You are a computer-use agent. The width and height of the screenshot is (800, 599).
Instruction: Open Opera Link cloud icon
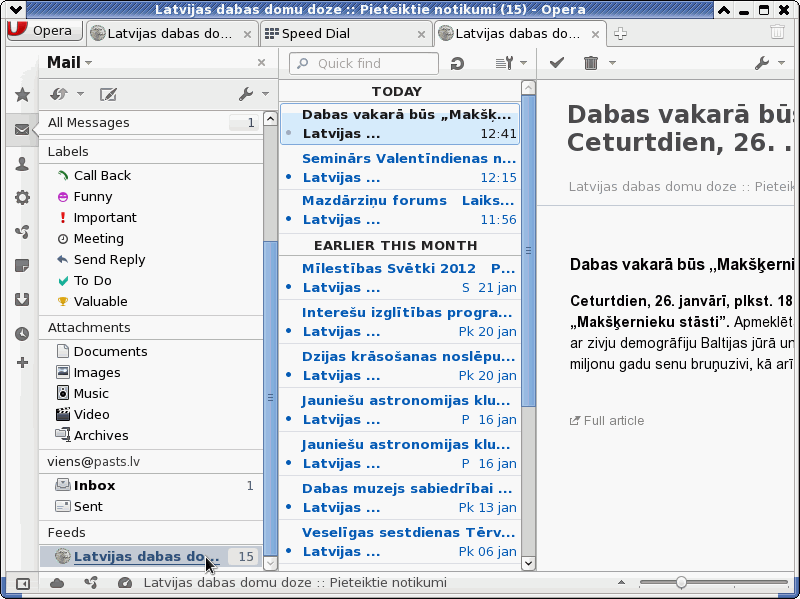[x=57, y=583]
